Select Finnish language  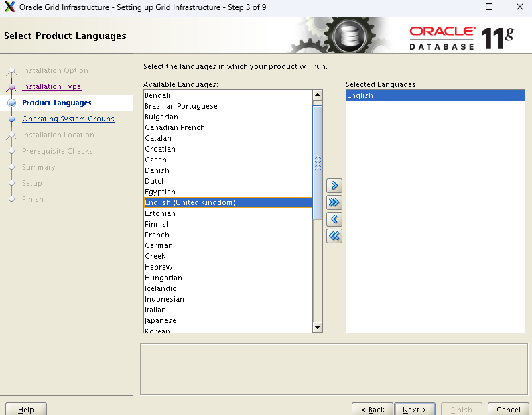pyautogui.click(x=228, y=224)
